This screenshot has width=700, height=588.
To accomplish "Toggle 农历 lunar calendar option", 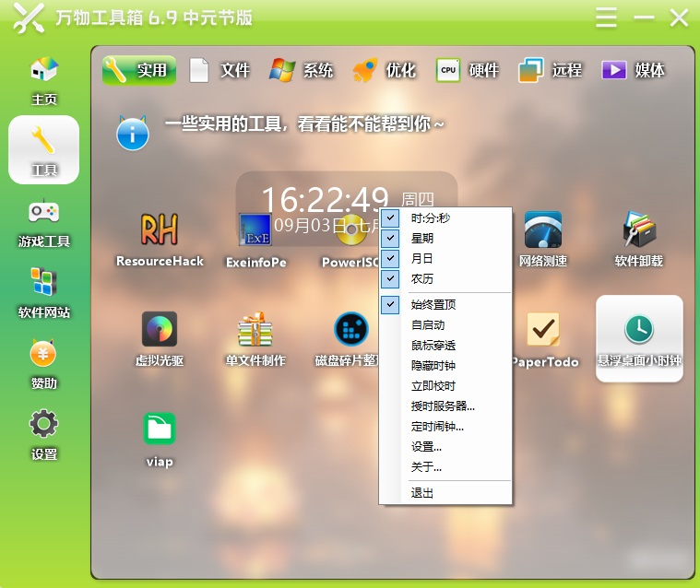I will [445, 279].
